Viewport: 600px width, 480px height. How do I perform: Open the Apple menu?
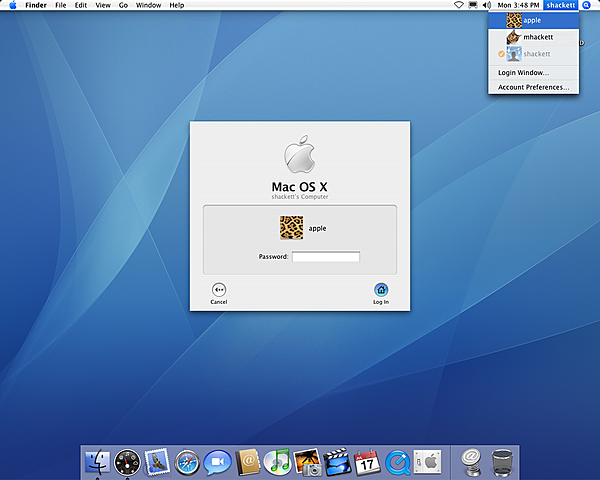click(x=13, y=5)
